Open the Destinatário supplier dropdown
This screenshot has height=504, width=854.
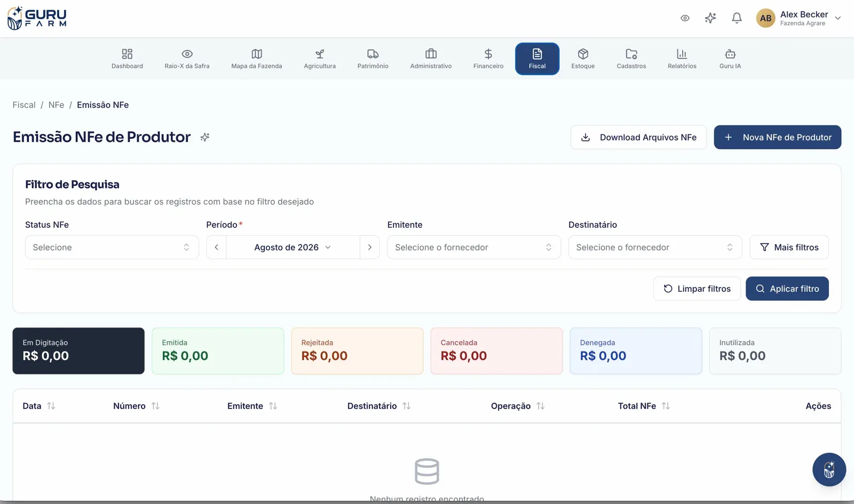(x=655, y=247)
